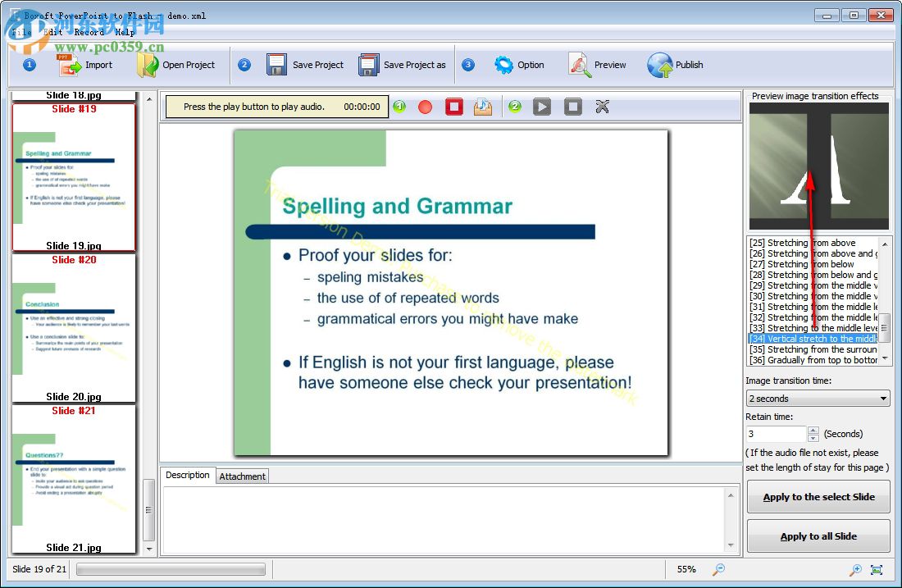Open the Record menu
The width and height of the screenshot is (902, 588).
(90, 32)
